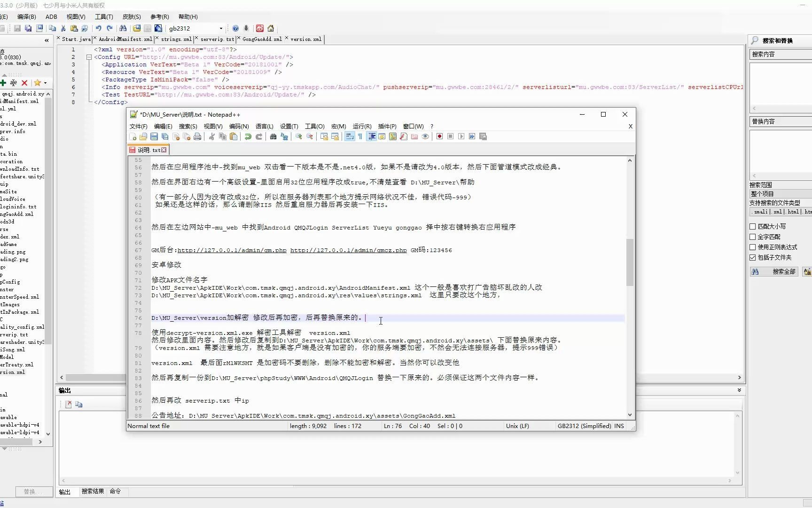Click the bug Debug icon in ApkIDE toolbar
The width and height of the screenshot is (812, 508).
point(246,28)
